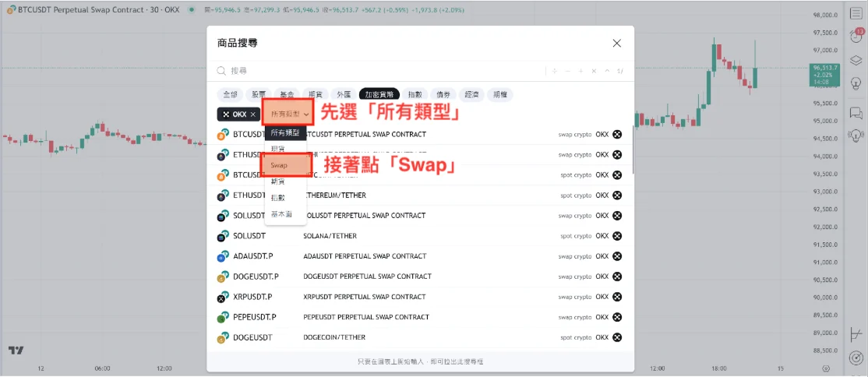
Task: Click the stacked layers icon in right sidebar
Action: click(x=856, y=60)
